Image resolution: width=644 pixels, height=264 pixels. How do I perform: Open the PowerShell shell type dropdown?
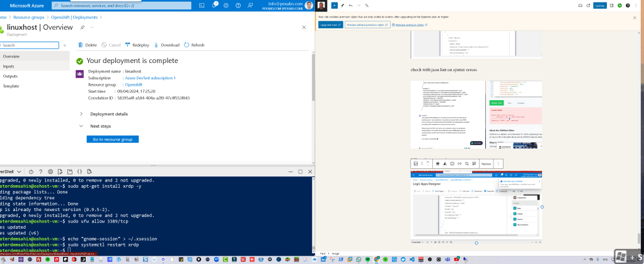pos(11,171)
